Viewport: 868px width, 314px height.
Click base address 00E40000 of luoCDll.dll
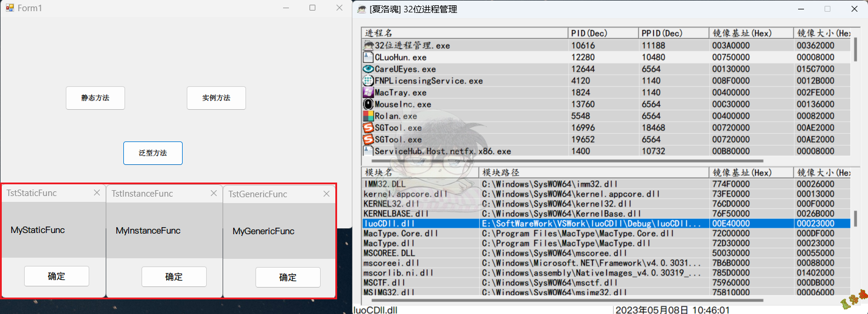pos(731,224)
